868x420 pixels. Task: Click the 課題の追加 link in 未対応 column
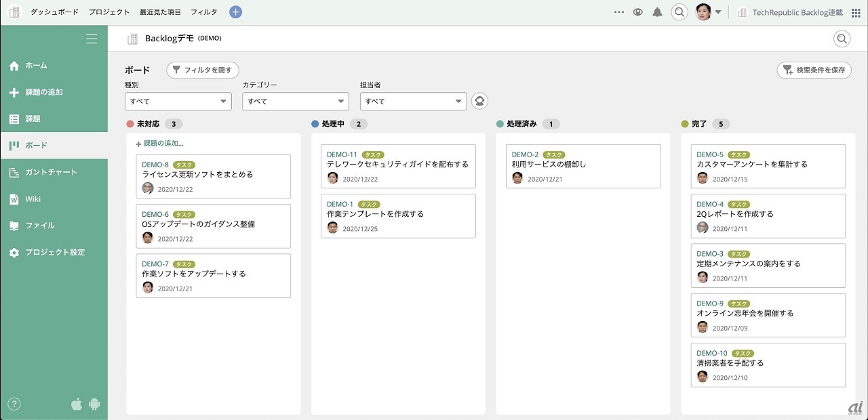click(x=163, y=144)
